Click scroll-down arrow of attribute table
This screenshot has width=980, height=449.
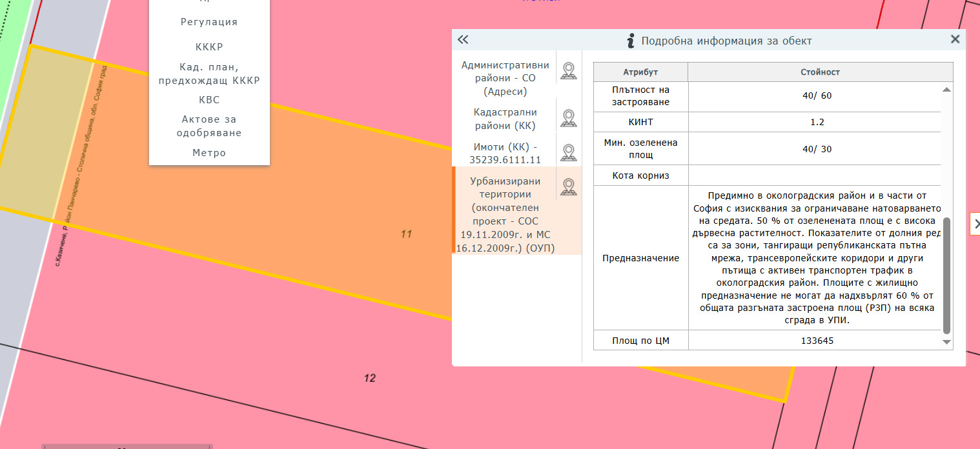947,342
